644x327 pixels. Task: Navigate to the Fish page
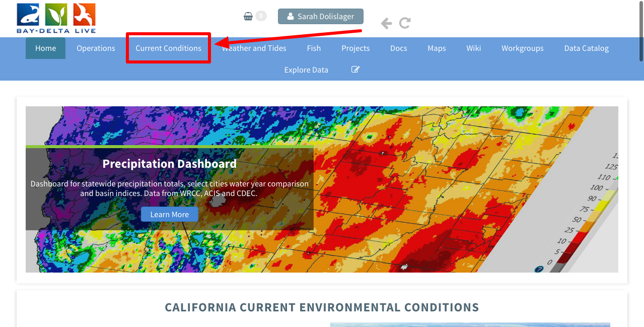[314, 48]
